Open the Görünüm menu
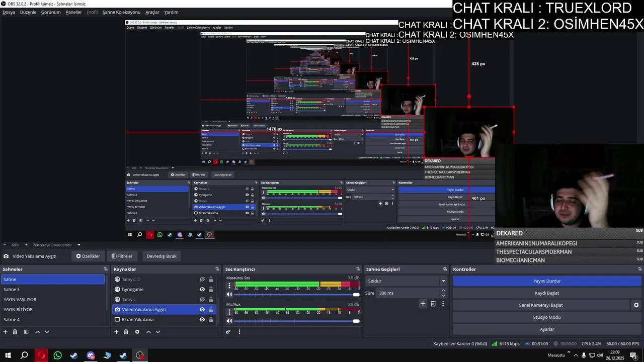This screenshot has height=362, width=644. (x=51, y=12)
